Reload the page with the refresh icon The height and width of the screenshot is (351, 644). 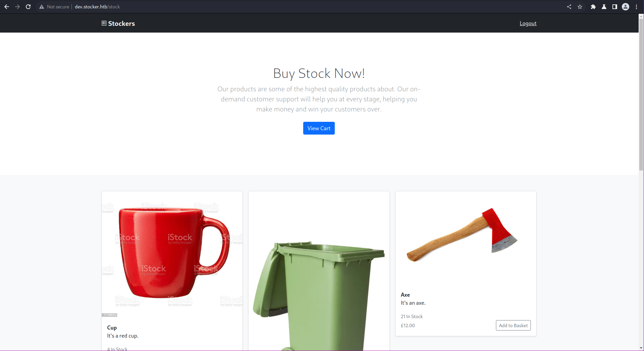pyautogui.click(x=28, y=7)
